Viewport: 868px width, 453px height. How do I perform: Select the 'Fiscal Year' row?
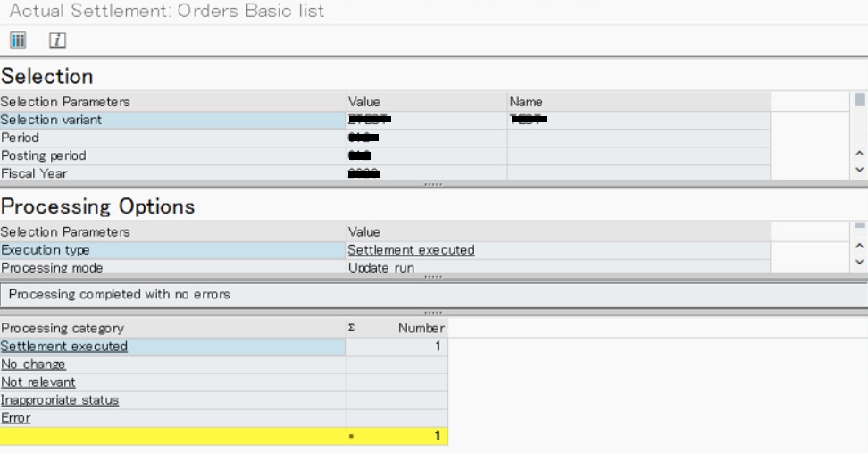pos(33,173)
